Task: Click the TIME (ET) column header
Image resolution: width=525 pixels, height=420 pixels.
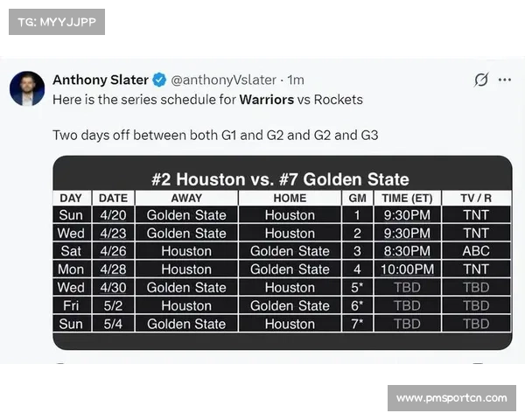Action: pos(407,198)
